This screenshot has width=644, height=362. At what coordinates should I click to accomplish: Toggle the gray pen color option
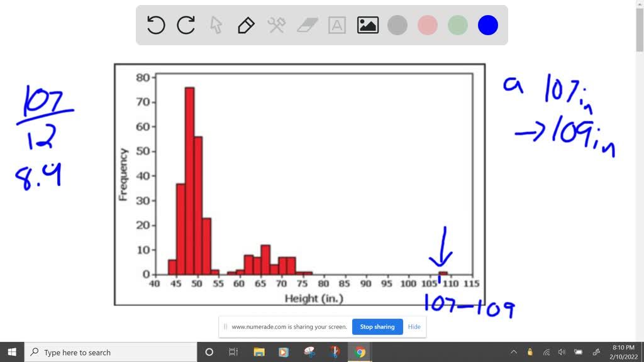[397, 25]
